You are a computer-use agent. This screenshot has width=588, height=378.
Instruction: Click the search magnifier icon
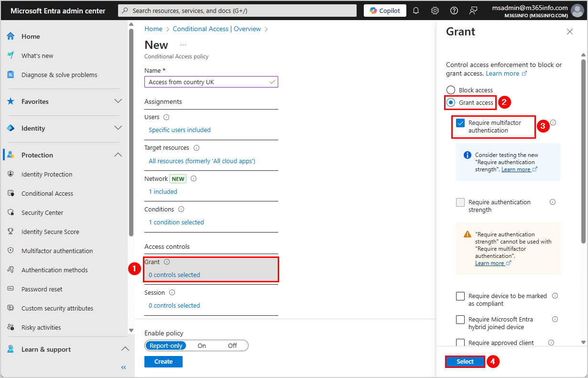(x=125, y=11)
